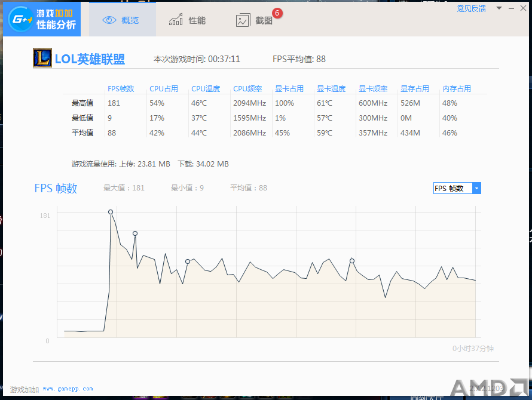Image resolution: width=532 pixels, height=400 pixels.
Task: Click the eye icon on 概览 tab
Action: tap(109, 20)
